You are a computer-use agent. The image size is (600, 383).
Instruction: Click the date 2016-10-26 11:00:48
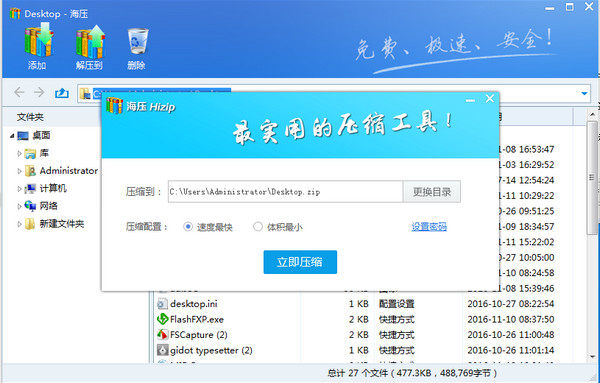(511, 335)
